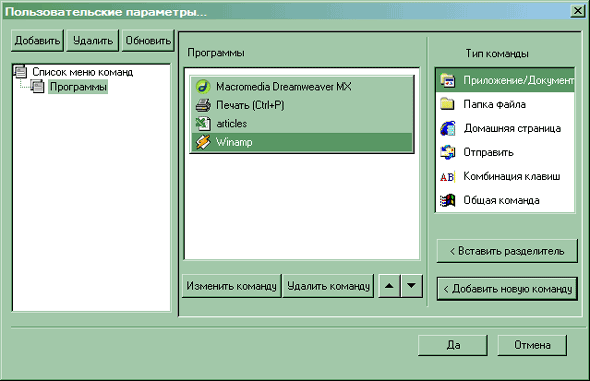Click Добавить новую команду

click(x=507, y=289)
